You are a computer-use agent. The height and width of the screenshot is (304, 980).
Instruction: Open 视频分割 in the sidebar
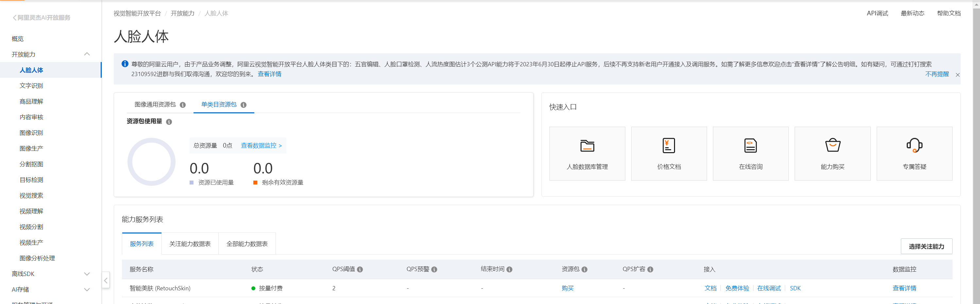tap(31, 227)
